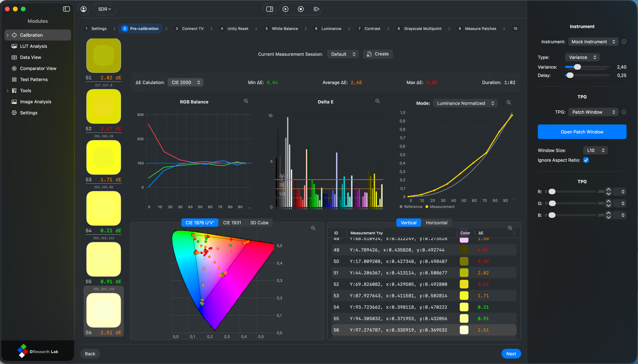The image size is (638, 364).
Task: Open the TPG Patch Window dropdown
Action: coord(593,112)
